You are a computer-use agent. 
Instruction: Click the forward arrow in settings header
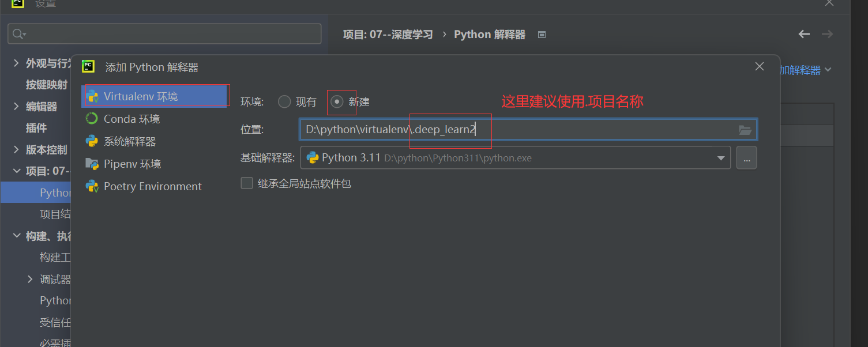point(827,34)
